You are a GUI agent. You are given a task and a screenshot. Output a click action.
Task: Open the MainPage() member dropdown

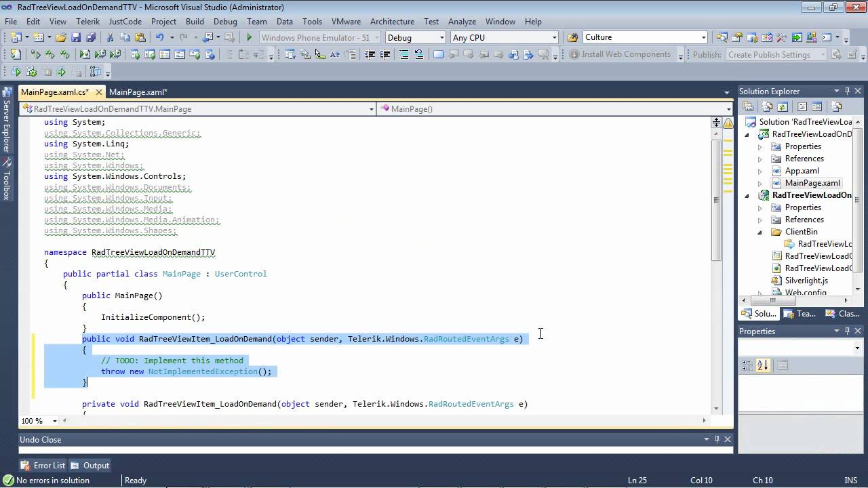click(x=729, y=108)
